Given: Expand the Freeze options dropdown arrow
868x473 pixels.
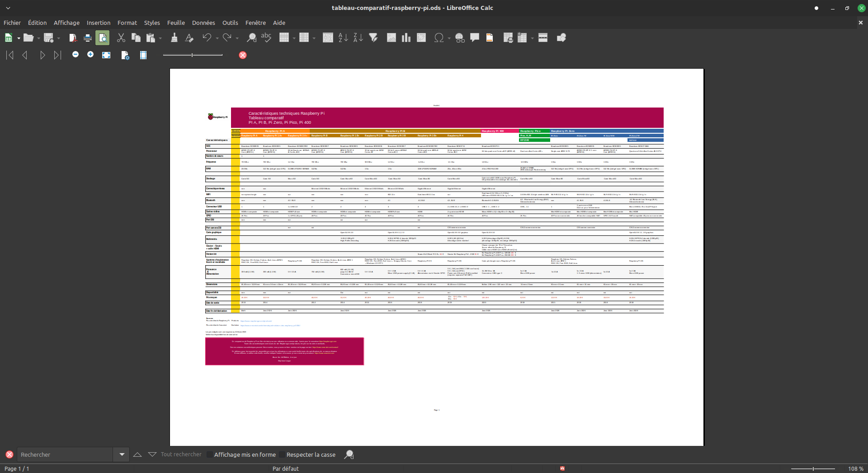Looking at the screenshot, I should coord(533,38).
